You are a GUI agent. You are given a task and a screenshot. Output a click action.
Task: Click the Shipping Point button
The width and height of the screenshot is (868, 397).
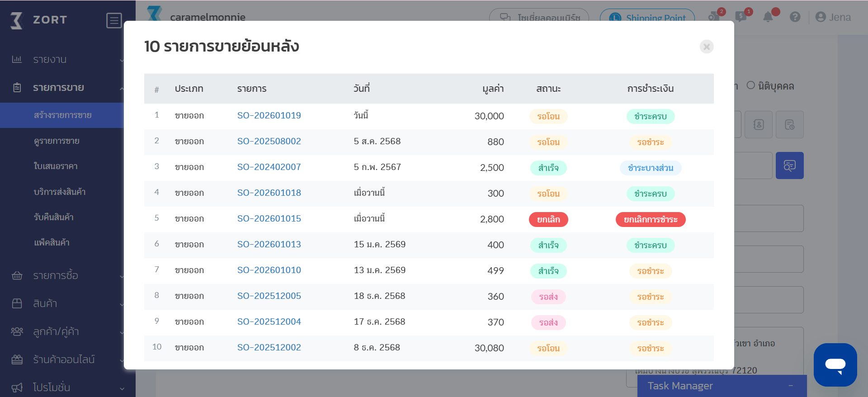pos(647,18)
